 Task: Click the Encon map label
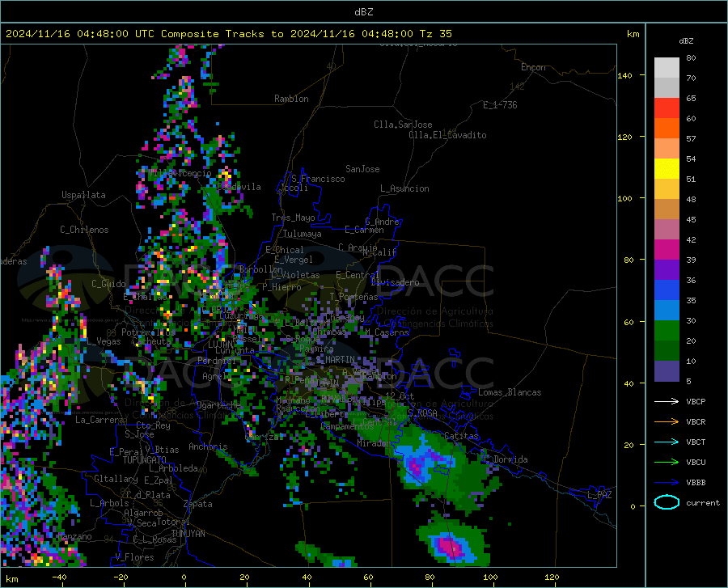533,67
